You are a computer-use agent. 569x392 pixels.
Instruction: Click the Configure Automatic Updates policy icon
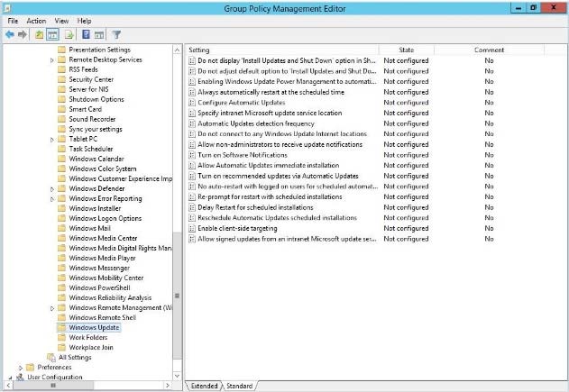point(192,103)
